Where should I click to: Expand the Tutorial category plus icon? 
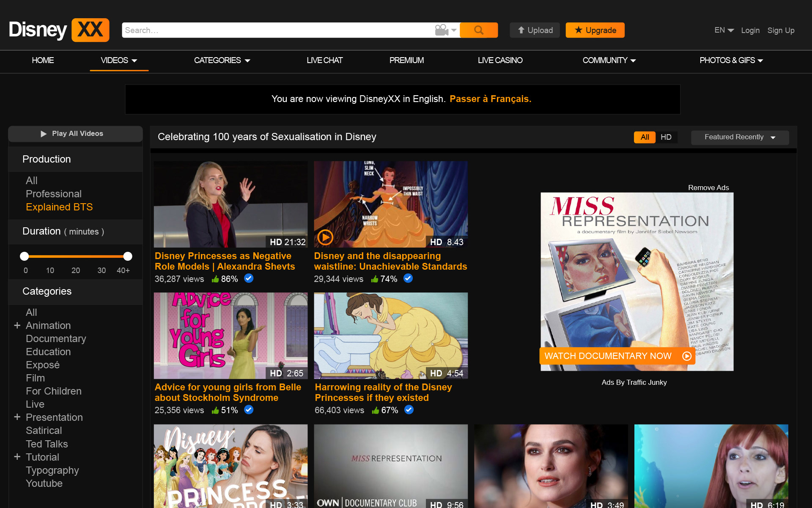point(17,457)
